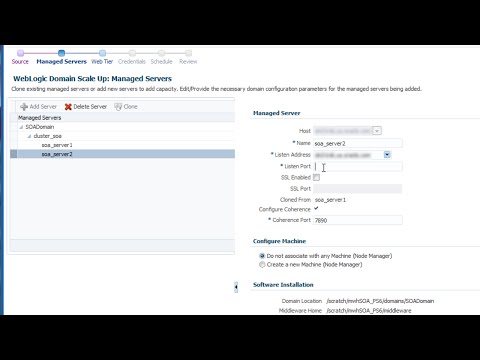Image resolution: width=480 pixels, height=360 pixels.
Task: Click the panel splitter collapse arrow
Action: pos(236,287)
